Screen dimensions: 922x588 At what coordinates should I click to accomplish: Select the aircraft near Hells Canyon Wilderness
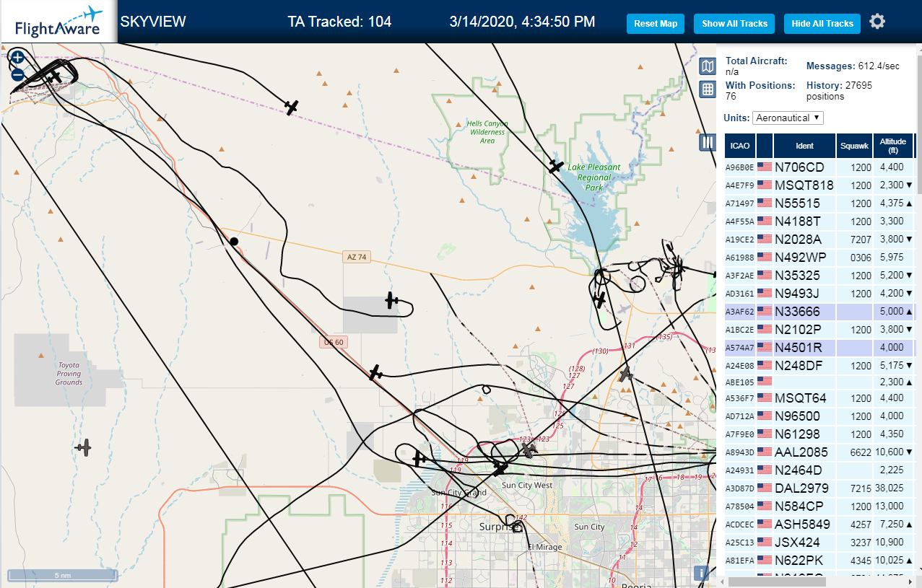pyautogui.click(x=291, y=107)
